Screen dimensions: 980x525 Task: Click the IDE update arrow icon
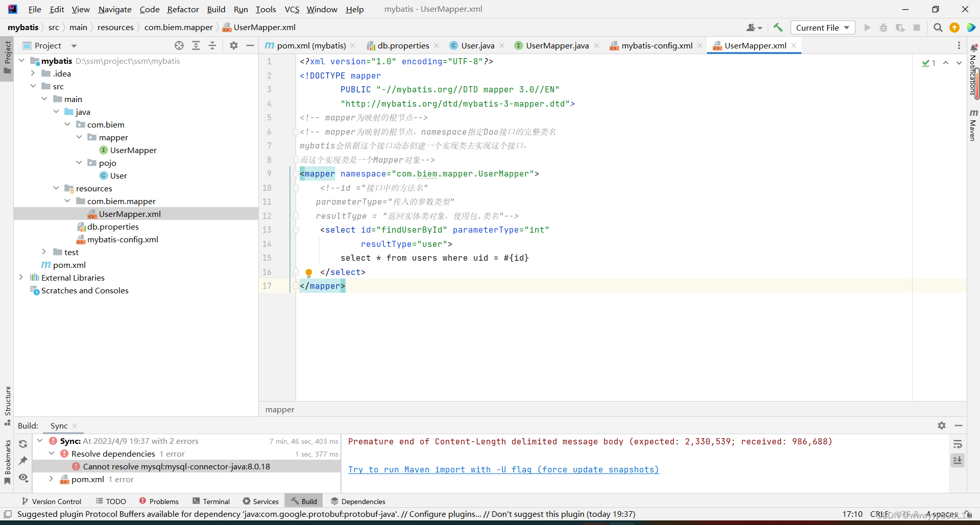click(954, 28)
